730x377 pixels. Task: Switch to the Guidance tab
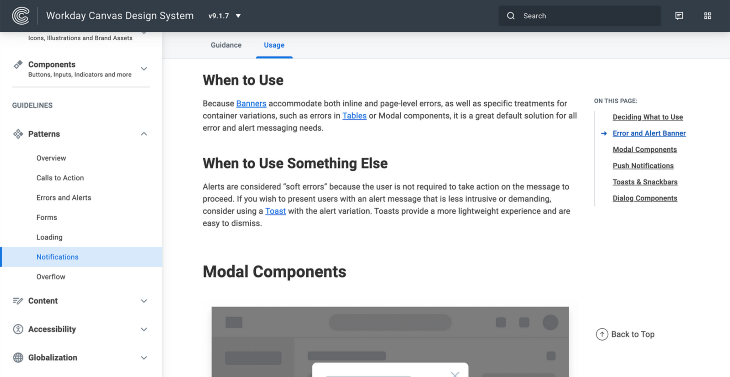226,45
